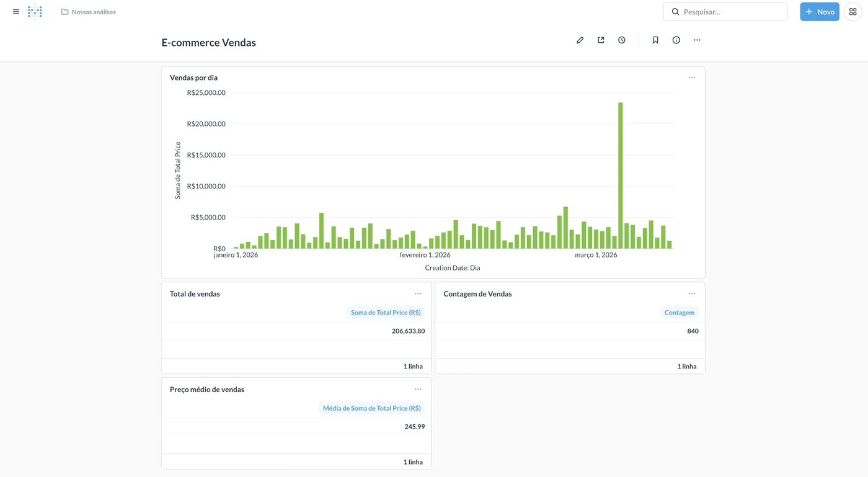Click the Metabase logo home icon
868x477 pixels.
[x=35, y=12]
